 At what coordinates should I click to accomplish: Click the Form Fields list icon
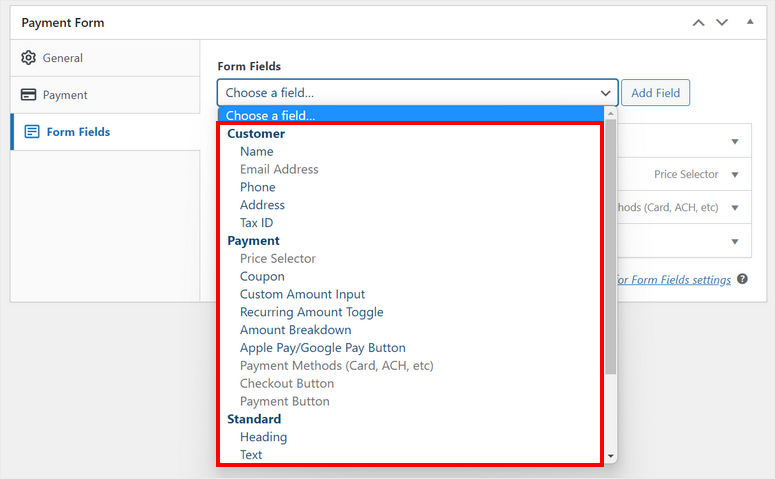coord(32,132)
